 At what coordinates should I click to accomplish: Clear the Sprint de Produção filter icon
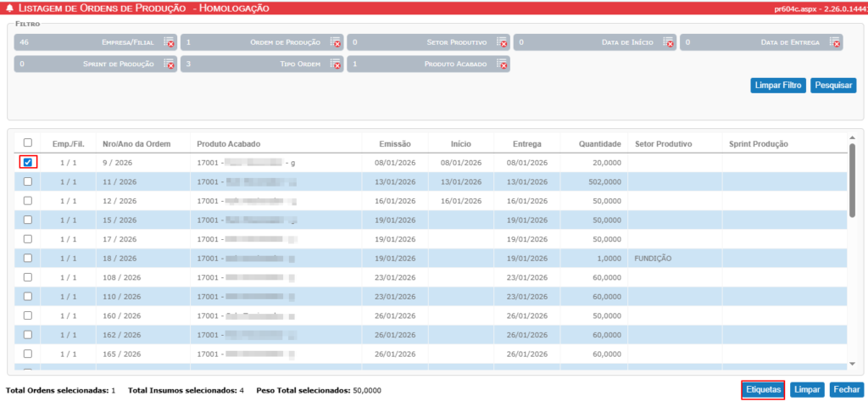169,64
